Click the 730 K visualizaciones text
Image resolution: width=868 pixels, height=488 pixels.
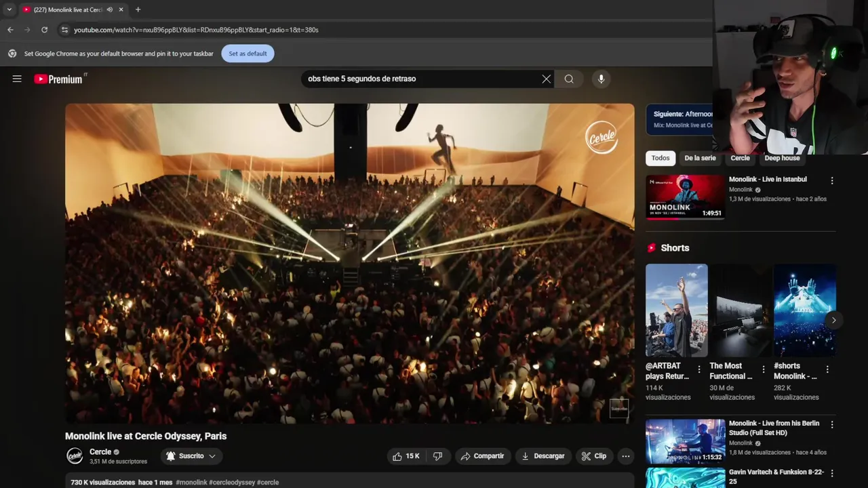pyautogui.click(x=103, y=483)
